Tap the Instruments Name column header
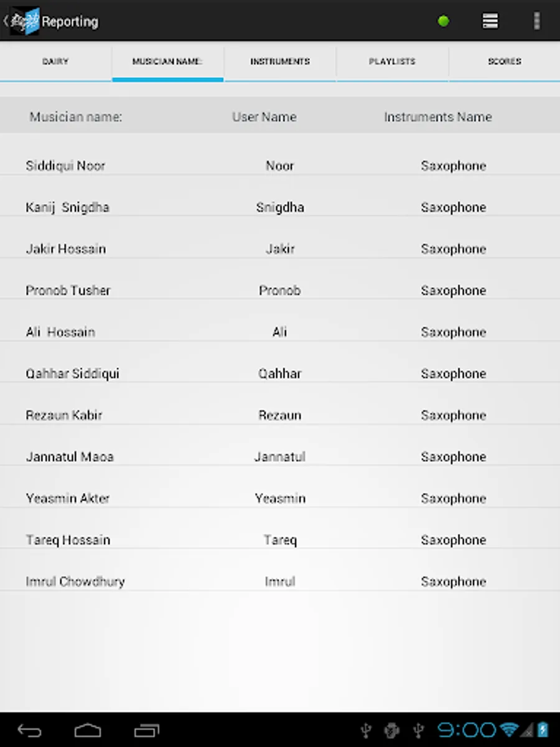The image size is (560, 747). [437, 117]
